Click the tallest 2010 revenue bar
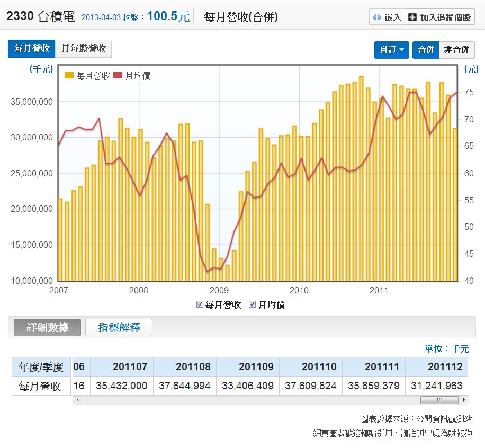Image resolution: width=485 pixels, height=448 pixels. [361, 178]
